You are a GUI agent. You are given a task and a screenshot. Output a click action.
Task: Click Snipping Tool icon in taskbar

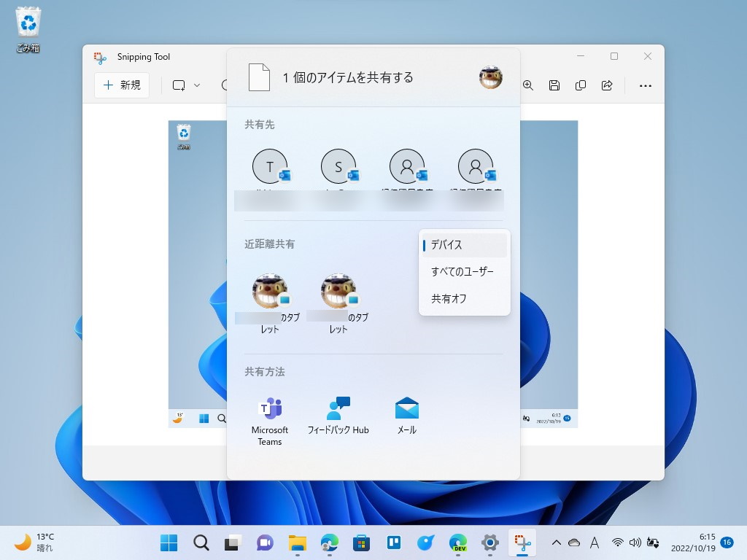[x=522, y=542]
